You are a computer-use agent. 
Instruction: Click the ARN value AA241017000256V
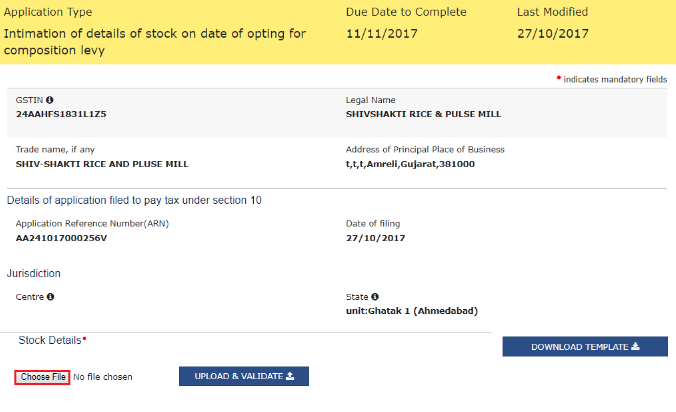[61, 239]
